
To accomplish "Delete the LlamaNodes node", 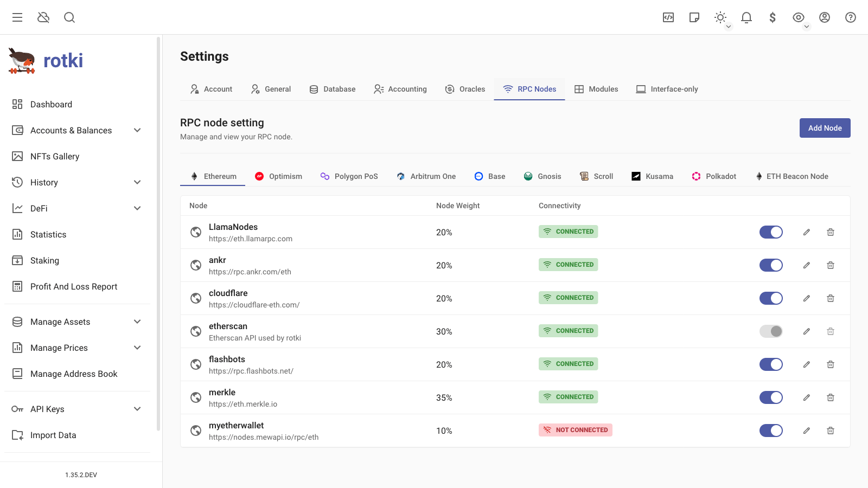I will pos(831,232).
